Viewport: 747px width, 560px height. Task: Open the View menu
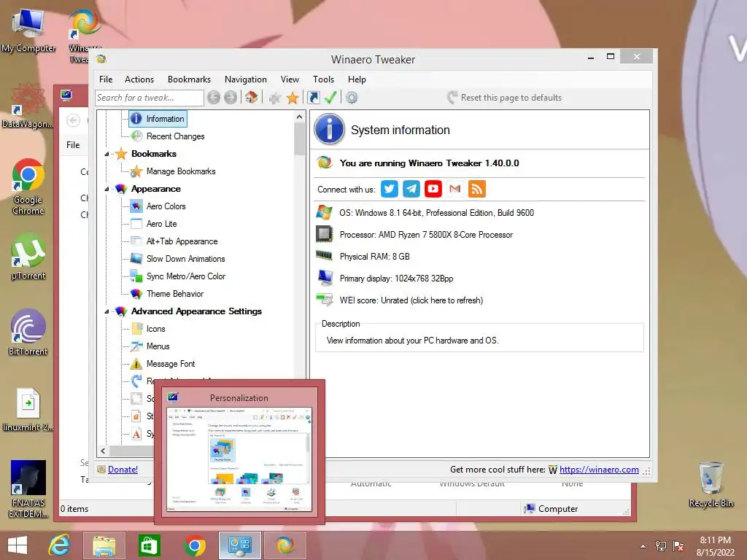pyautogui.click(x=290, y=79)
